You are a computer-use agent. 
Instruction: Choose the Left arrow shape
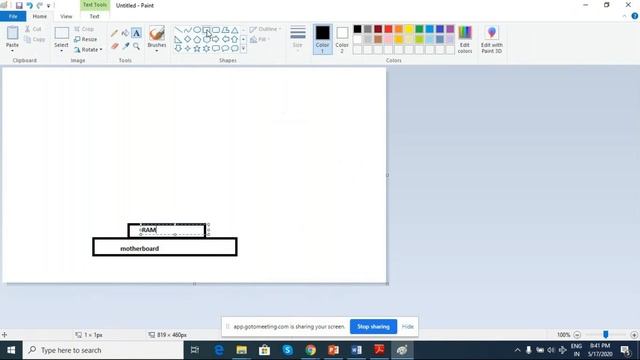tap(225, 39)
